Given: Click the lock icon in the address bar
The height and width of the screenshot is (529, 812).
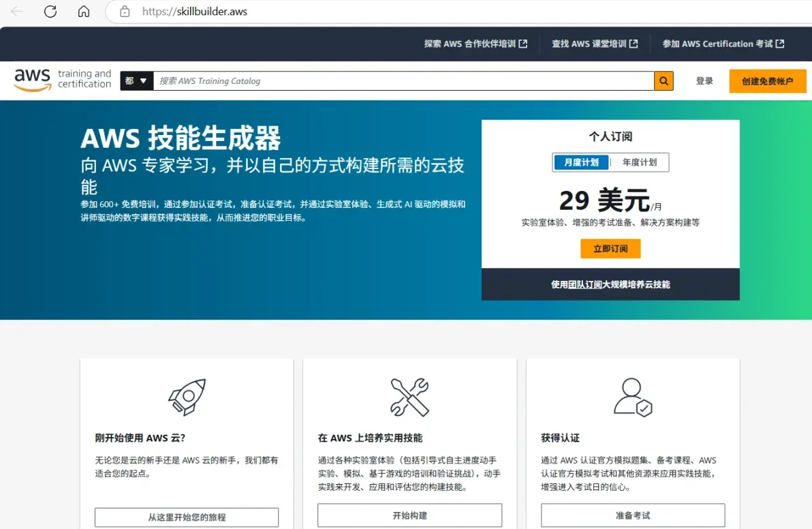Looking at the screenshot, I should [125, 12].
